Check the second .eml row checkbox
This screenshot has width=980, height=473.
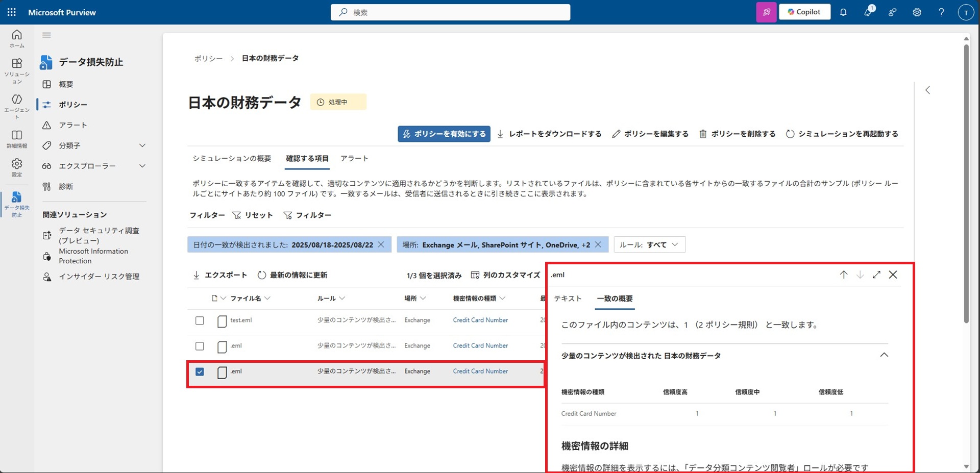pyautogui.click(x=200, y=346)
